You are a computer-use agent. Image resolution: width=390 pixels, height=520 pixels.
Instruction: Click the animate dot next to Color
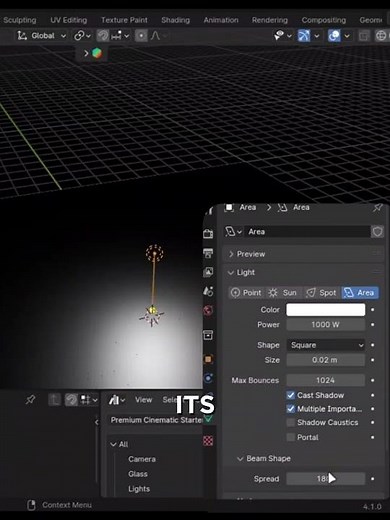[373, 310]
